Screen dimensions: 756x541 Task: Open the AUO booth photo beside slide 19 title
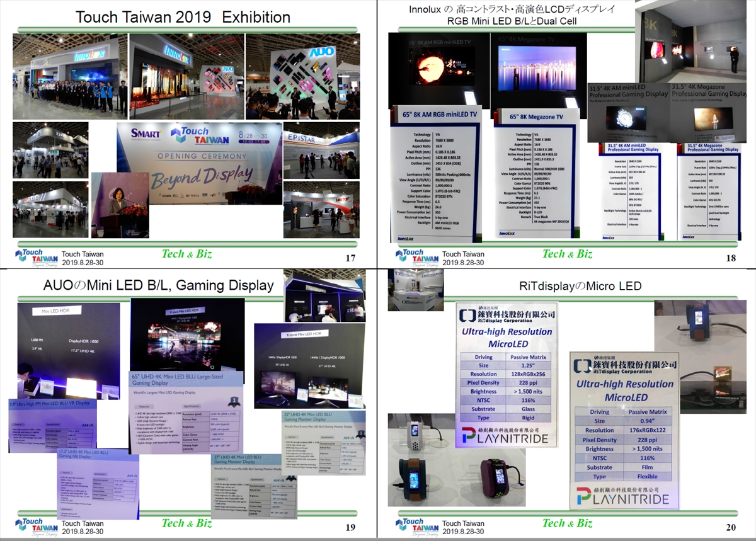tap(324, 296)
